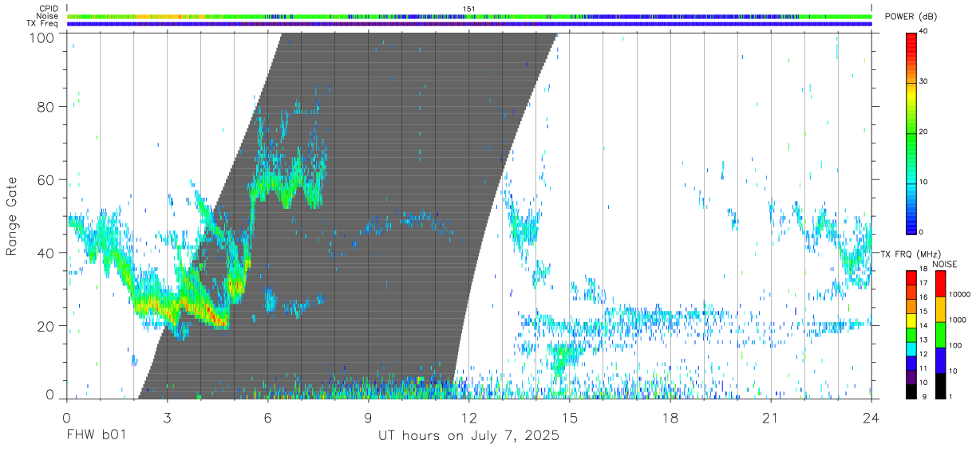Click the noise legend 1000 yellow swatch

[x=940, y=309]
